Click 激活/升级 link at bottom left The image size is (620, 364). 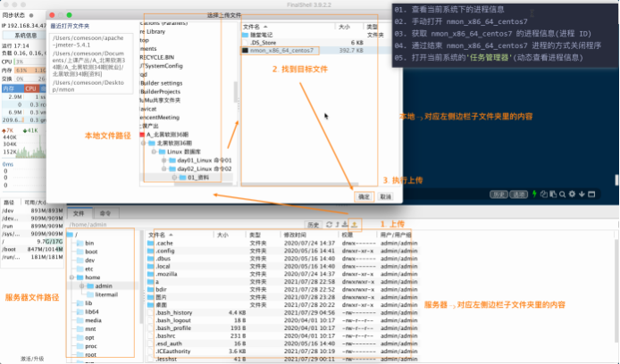click(x=32, y=359)
